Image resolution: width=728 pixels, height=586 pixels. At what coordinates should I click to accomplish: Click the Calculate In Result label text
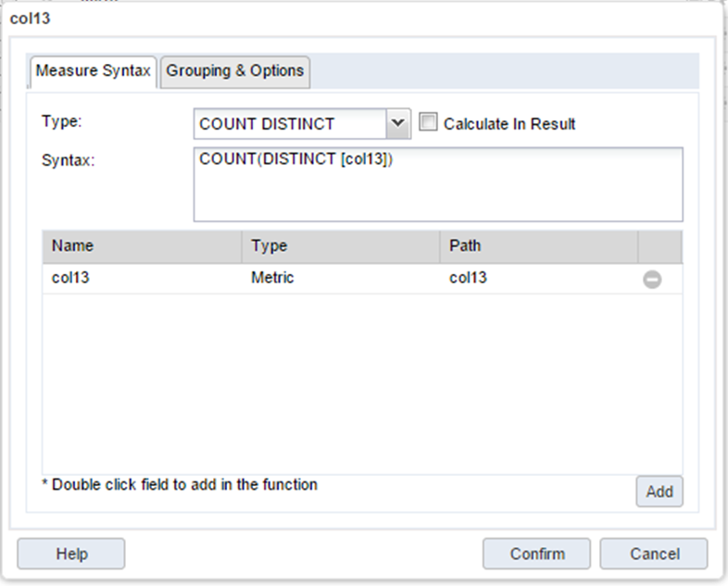pos(509,124)
